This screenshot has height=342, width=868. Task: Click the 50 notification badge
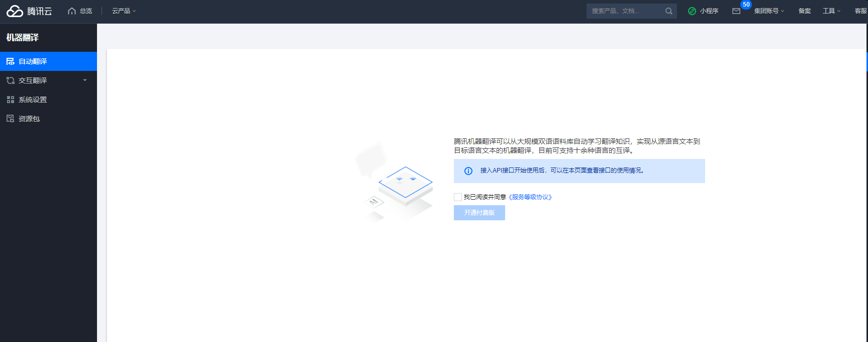point(746,5)
